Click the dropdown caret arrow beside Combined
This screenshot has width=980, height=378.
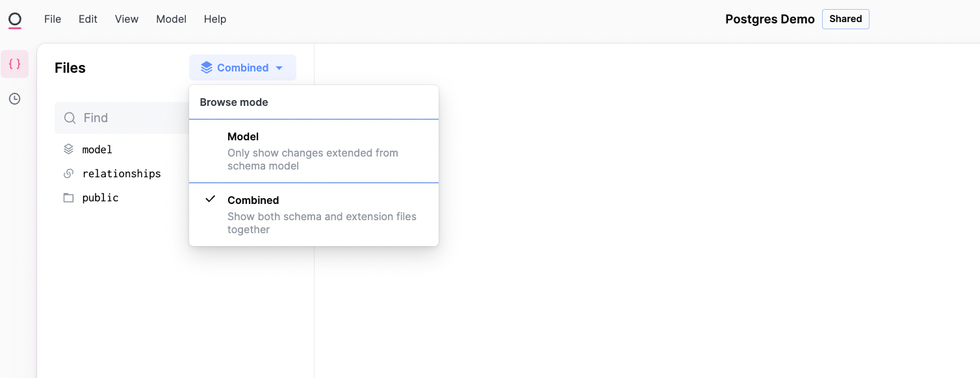[x=279, y=68]
